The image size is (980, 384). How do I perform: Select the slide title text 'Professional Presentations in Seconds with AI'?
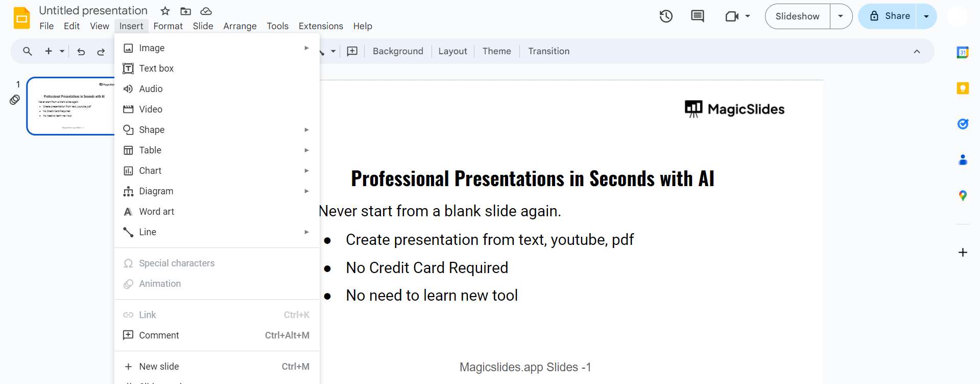tap(533, 179)
